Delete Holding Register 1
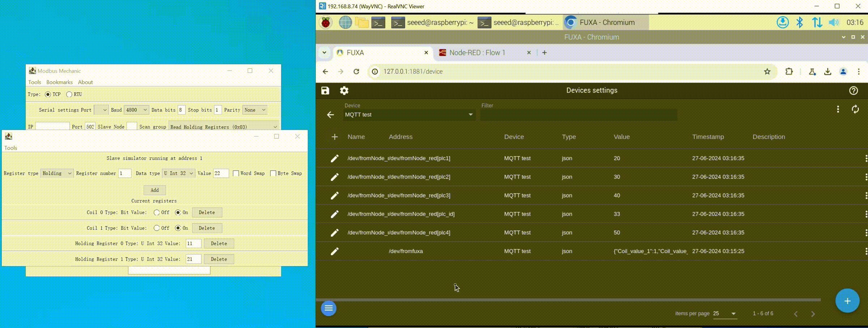Viewport: 868px width, 328px height. pyautogui.click(x=219, y=259)
